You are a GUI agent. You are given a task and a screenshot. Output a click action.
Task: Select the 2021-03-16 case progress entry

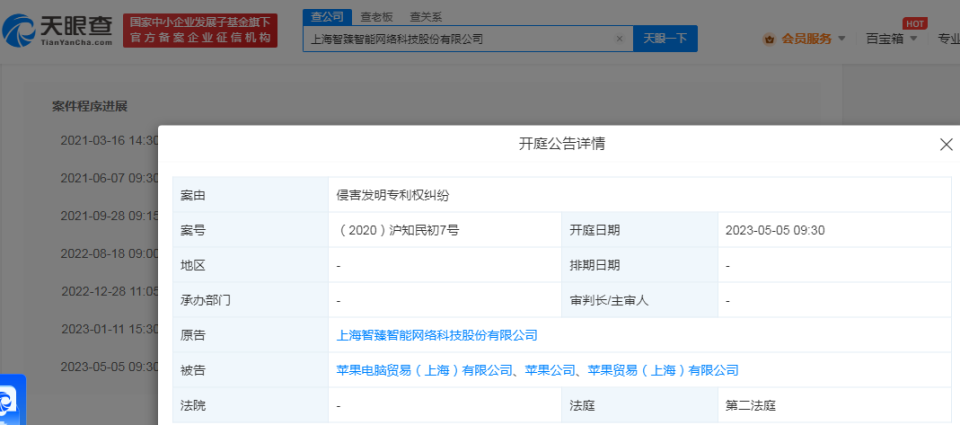[109, 140]
